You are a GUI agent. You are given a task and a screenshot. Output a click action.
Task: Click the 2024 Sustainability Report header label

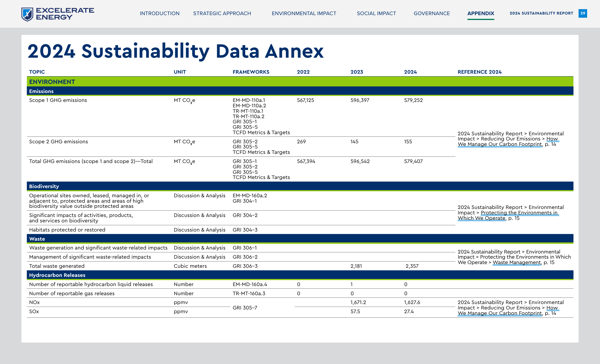(x=541, y=13)
